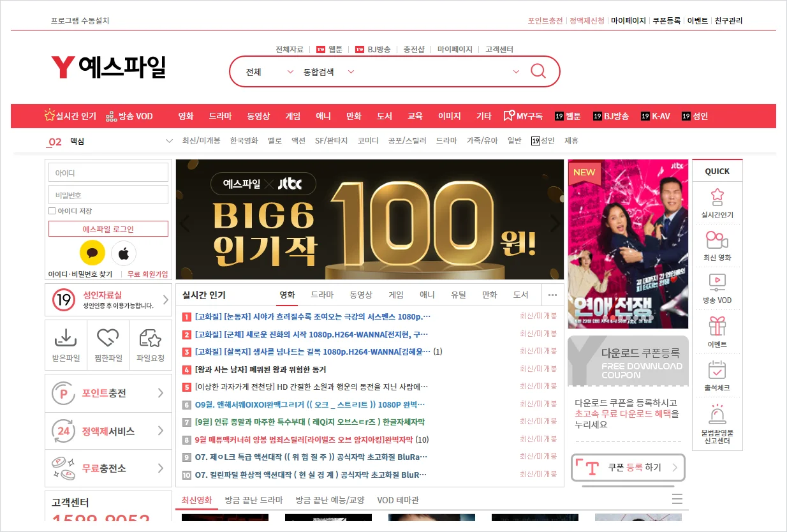Open 정액제서비스 sidebar item
787x532 pixels.
108,431
